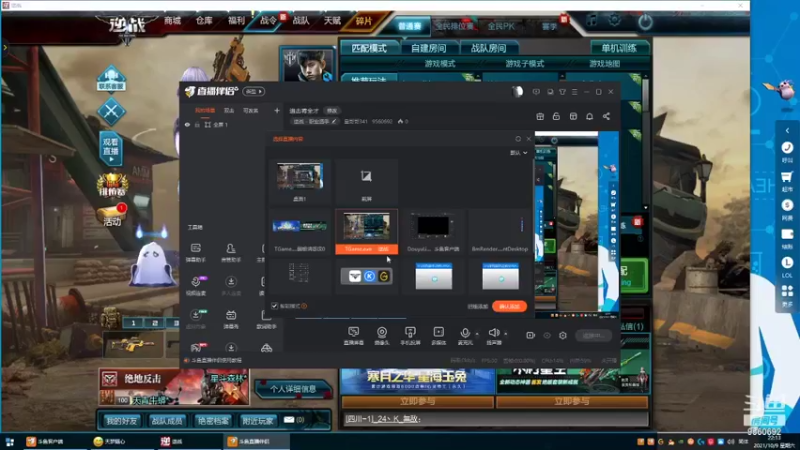This screenshot has height=450, width=800.
Task: Click the lock icon in stream toolbar
Action: pyautogui.click(x=556, y=116)
